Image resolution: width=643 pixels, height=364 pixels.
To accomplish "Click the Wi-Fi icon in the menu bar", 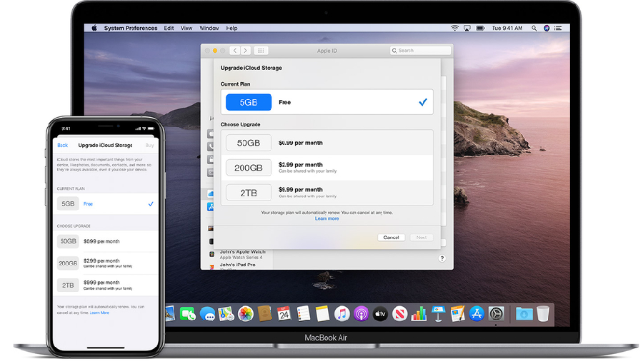I will (454, 29).
